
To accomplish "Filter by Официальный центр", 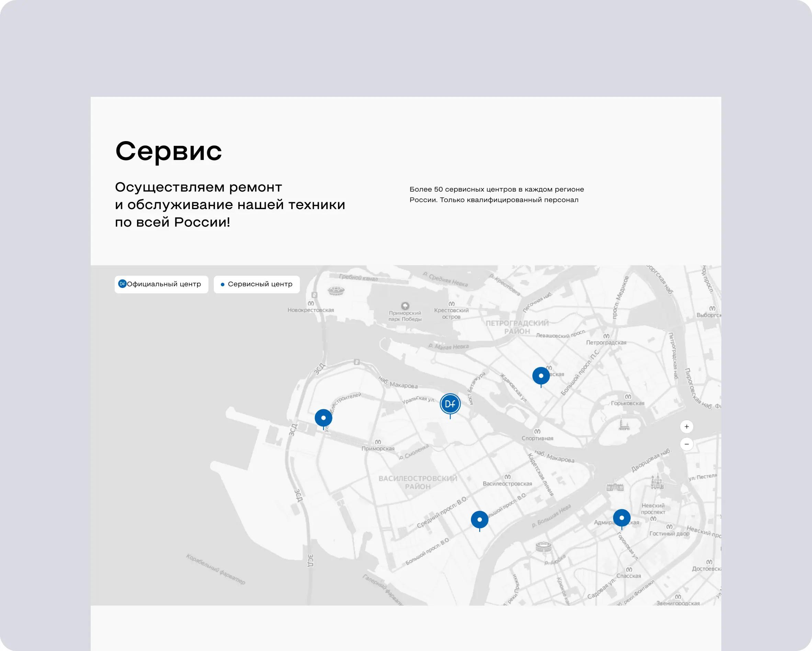I will (161, 284).
